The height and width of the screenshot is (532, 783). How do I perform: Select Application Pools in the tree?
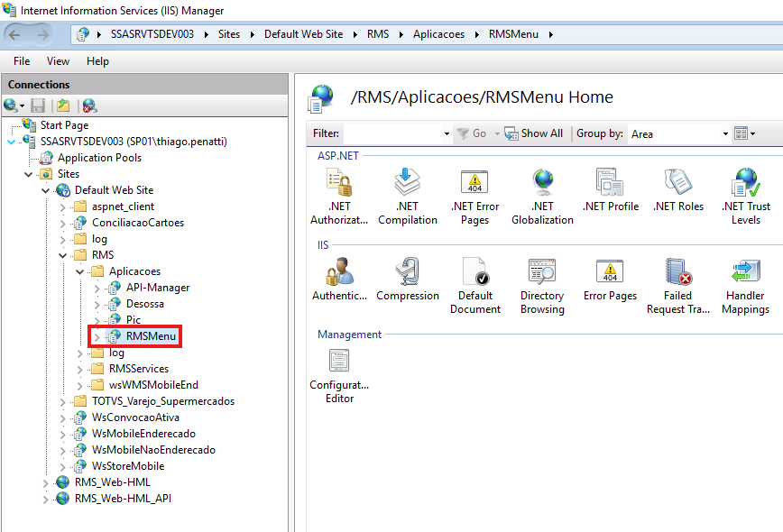pos(99,158)
